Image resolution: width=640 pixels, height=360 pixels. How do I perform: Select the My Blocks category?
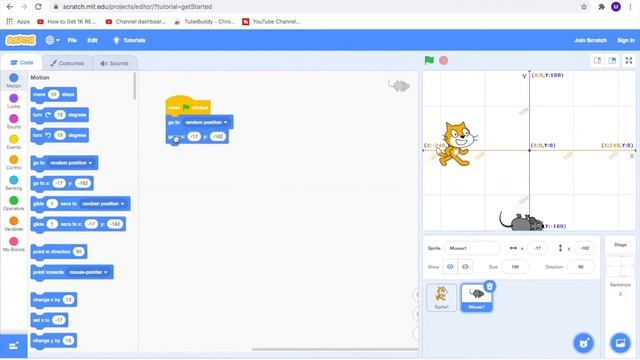13,244
